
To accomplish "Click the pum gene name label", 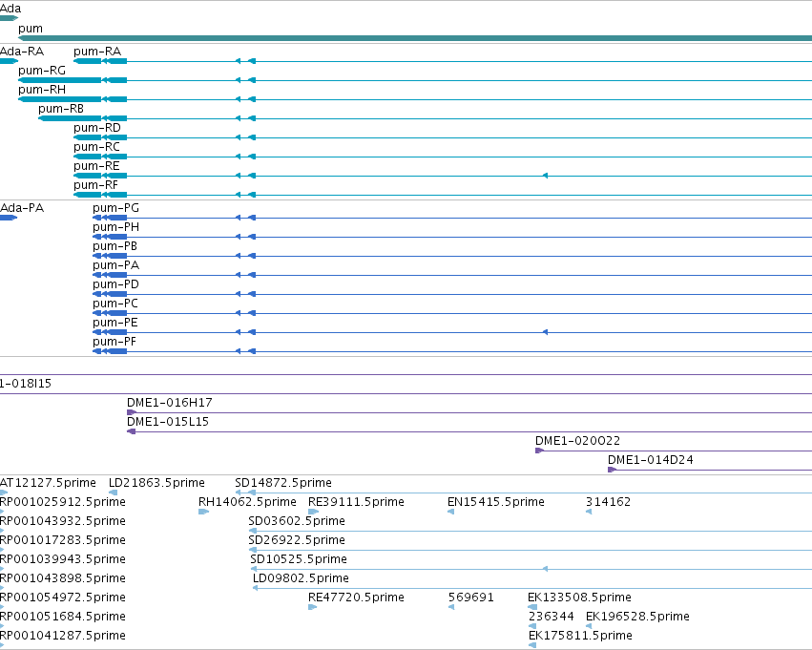I will (x=31, y=29).
